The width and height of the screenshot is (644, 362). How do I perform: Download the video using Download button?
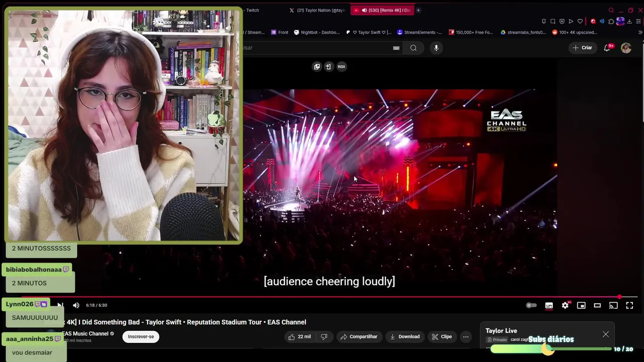pyautogui.click(x=405, y=337)
